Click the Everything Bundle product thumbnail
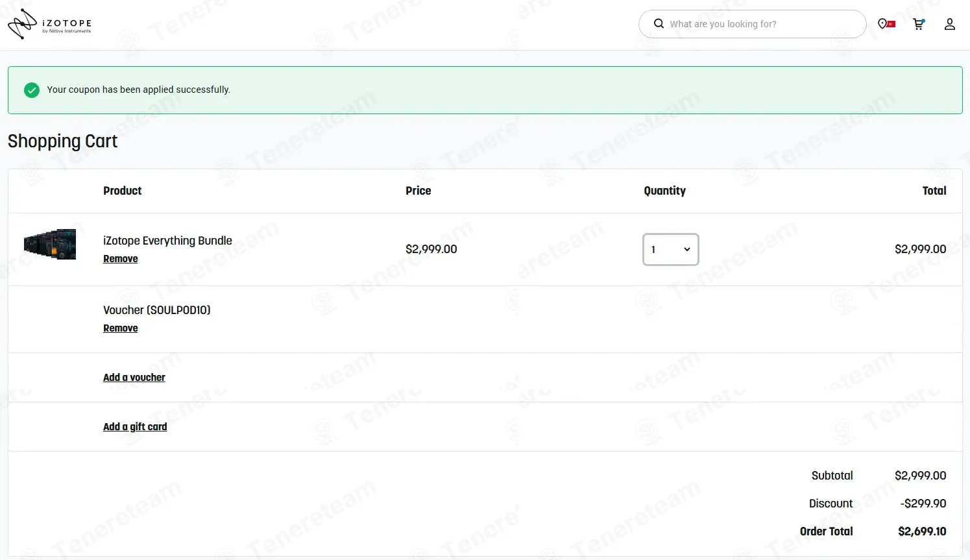Screen dimensions: 970x560 pos(50,245)
